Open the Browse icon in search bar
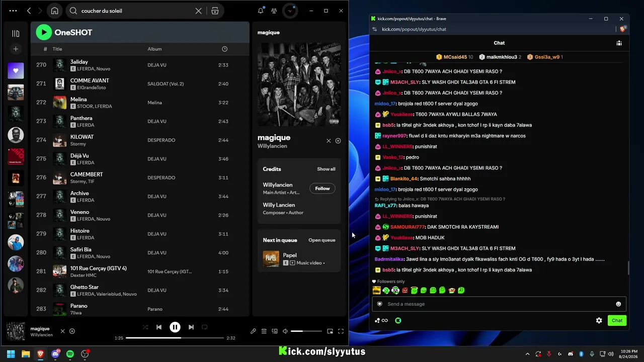The height and width of the screenshot is (362, 644). pos(215,11)
